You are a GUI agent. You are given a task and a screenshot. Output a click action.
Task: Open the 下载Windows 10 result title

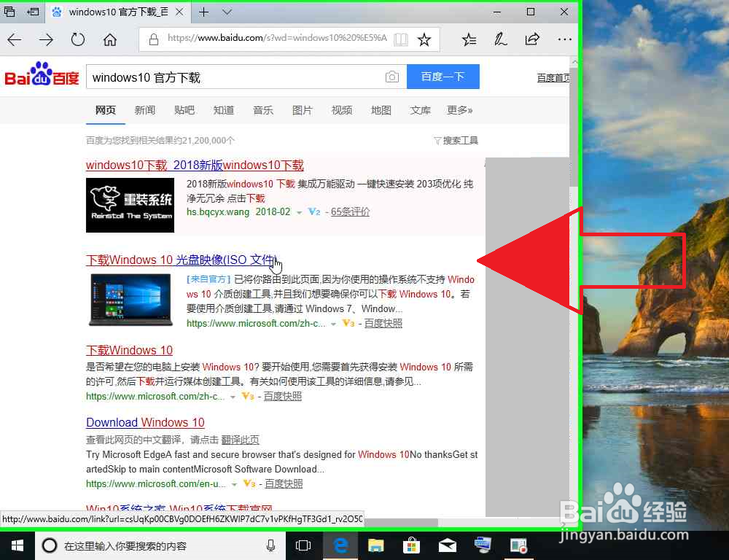[x=129, y=350]
